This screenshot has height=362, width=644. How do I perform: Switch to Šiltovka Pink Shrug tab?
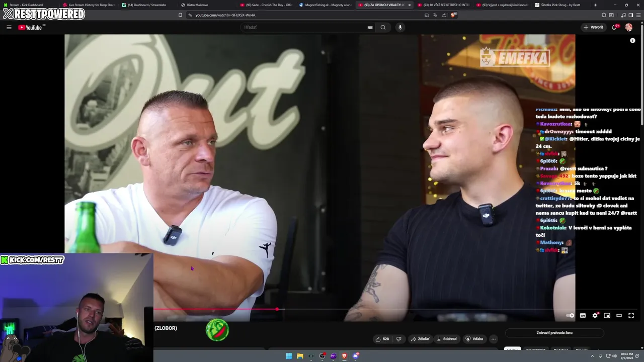tap(561, 5)
